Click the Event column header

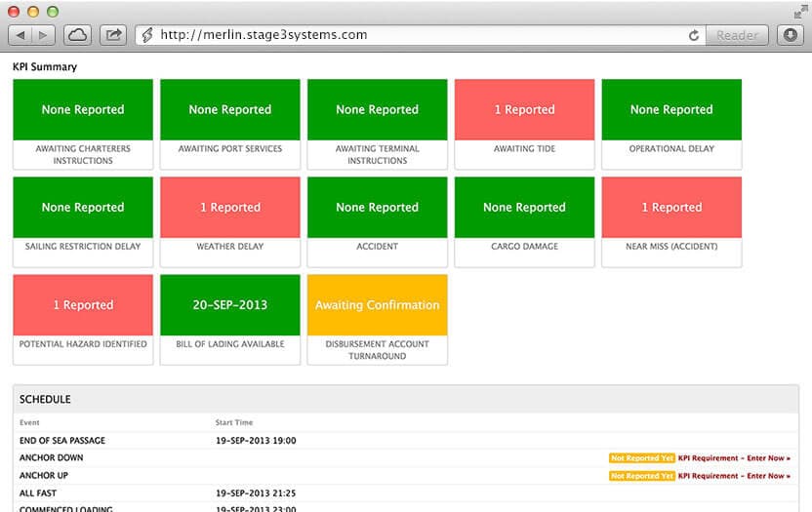click(x=29, y=422)
